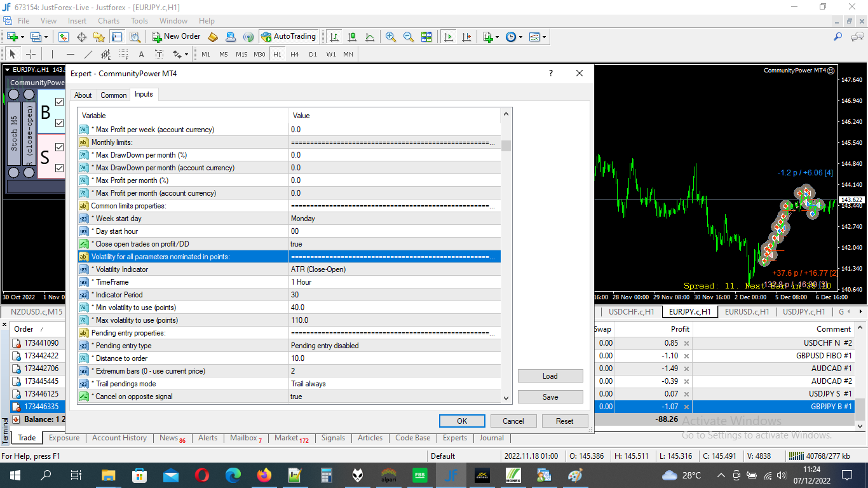The image size is (868, 488).
Task: Click the Reset button
Action: (565, 421)
